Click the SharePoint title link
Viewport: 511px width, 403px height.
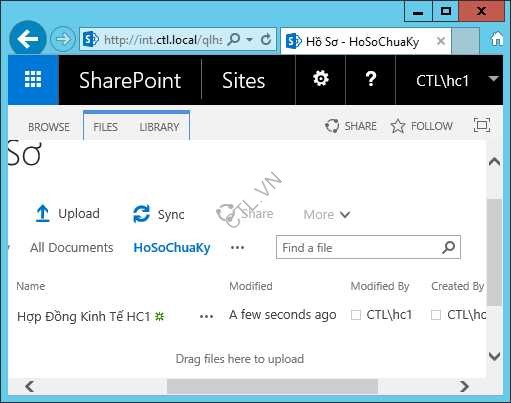point(130,80)
